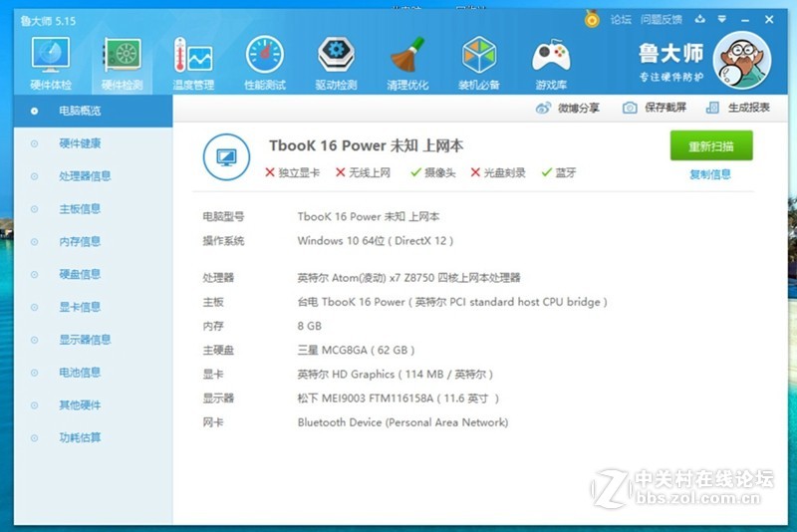Screen dimensions: 797x532
Task: Click the 复制信息 copy info link
Action: (710, 174)
